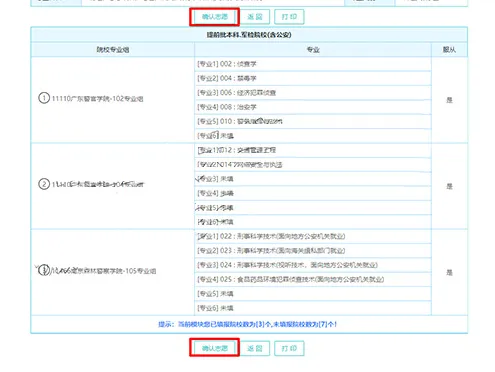This screenshot has height=372, width=495.
Task: Select the row [专业3] 006 : 经济犯罪侦查
Action: (x=313, y=93)
